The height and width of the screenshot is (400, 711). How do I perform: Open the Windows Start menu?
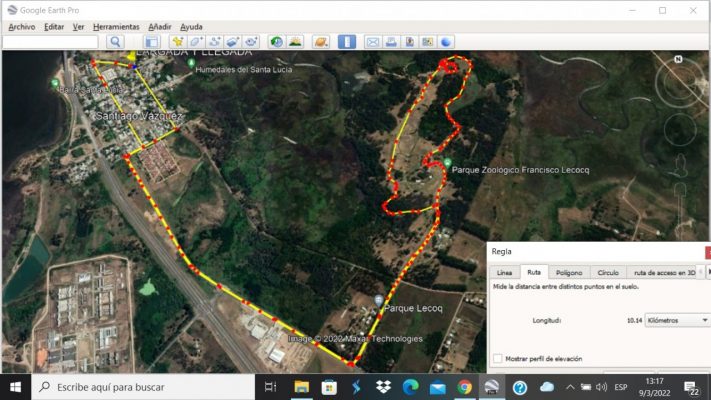[x=15, y=387]
